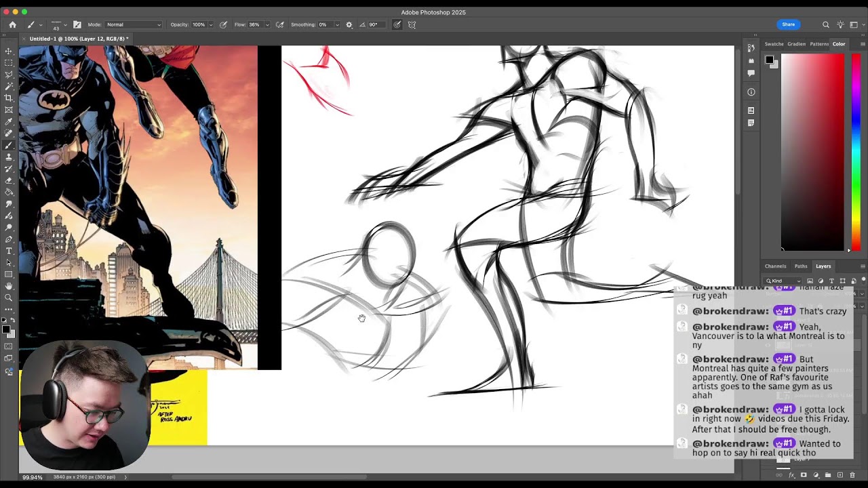Screen dimensions: 868x488
Task: Select the Pen tool
Action: click(9, 239)
